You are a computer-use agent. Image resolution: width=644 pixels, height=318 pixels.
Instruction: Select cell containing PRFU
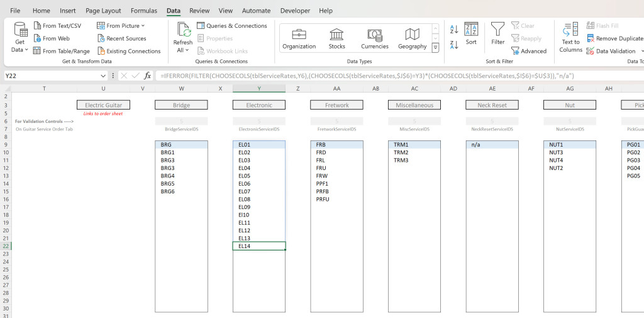337,199
